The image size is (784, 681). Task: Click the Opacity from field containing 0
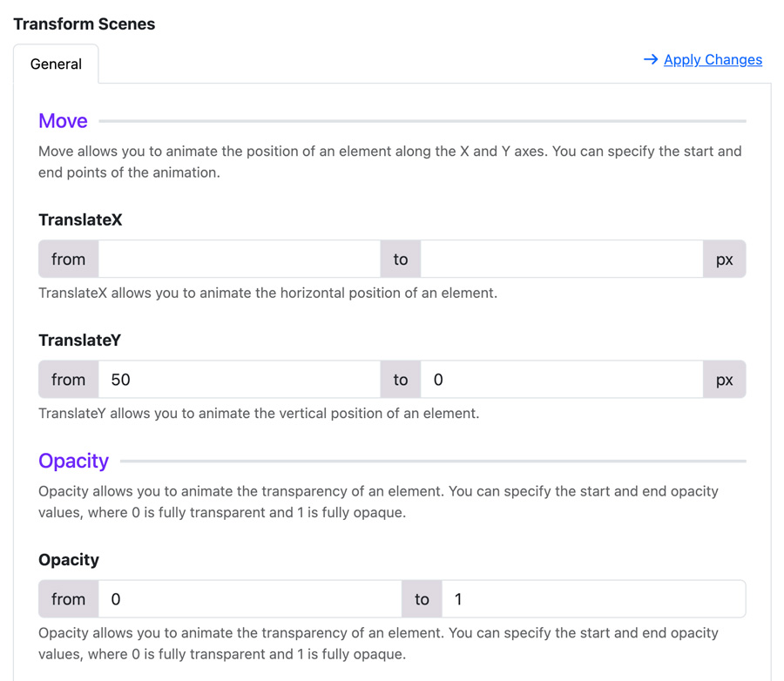click(250, 599)
